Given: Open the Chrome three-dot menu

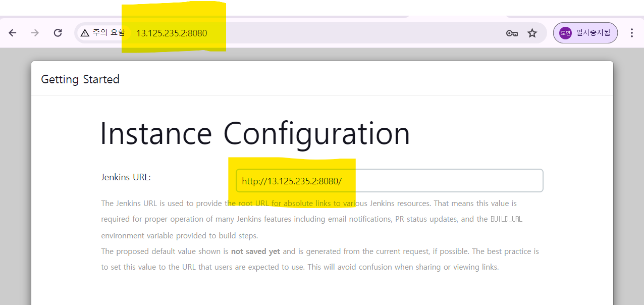Looking at the screenshot, I should click(632, 33).
